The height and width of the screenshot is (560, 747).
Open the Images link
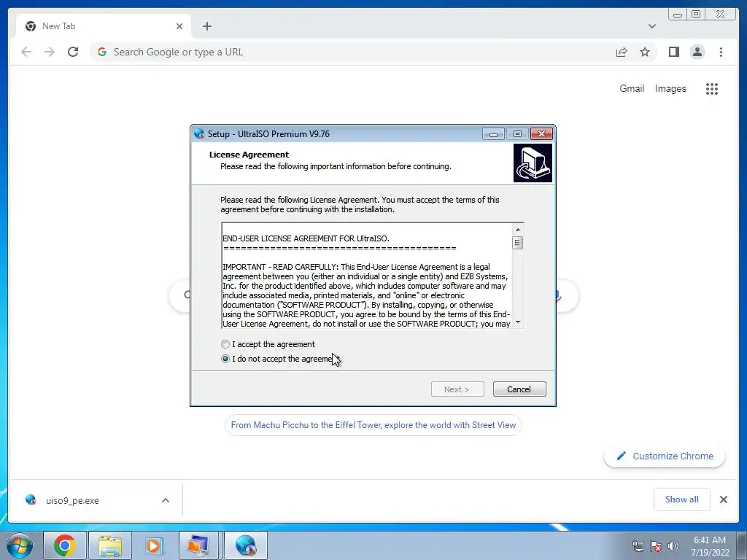670,88
